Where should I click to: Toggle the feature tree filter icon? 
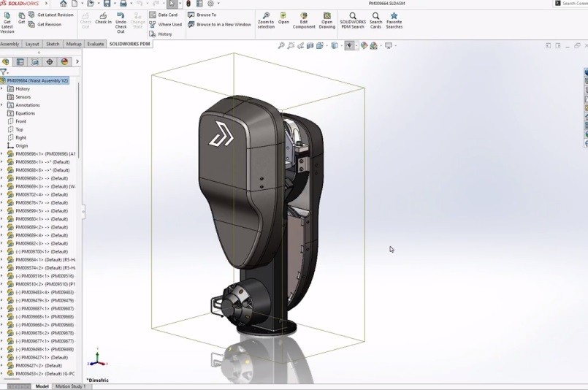coord(4,72)
